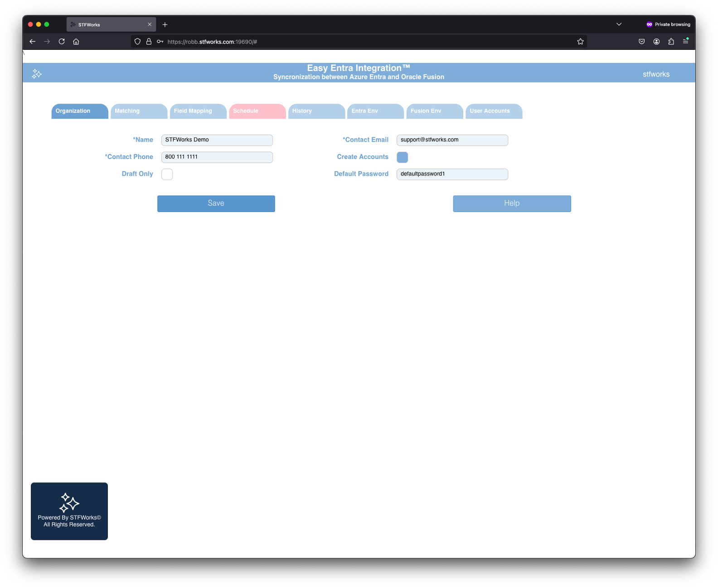This screenshot has width=718, height=588.
Task: Select the User Accounts tab
Action: point(494,111)
